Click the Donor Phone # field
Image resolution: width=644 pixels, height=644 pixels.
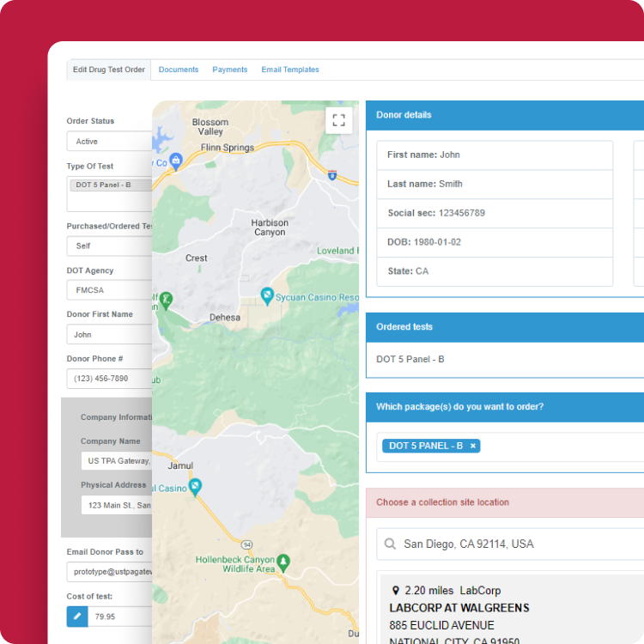(x=110, y=379)
